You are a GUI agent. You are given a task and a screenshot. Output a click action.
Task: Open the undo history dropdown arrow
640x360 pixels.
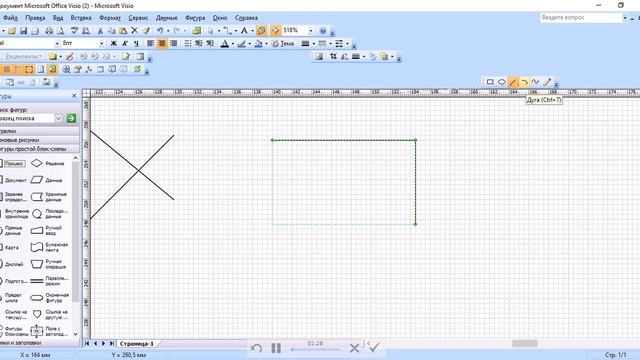tap(168, 31)
